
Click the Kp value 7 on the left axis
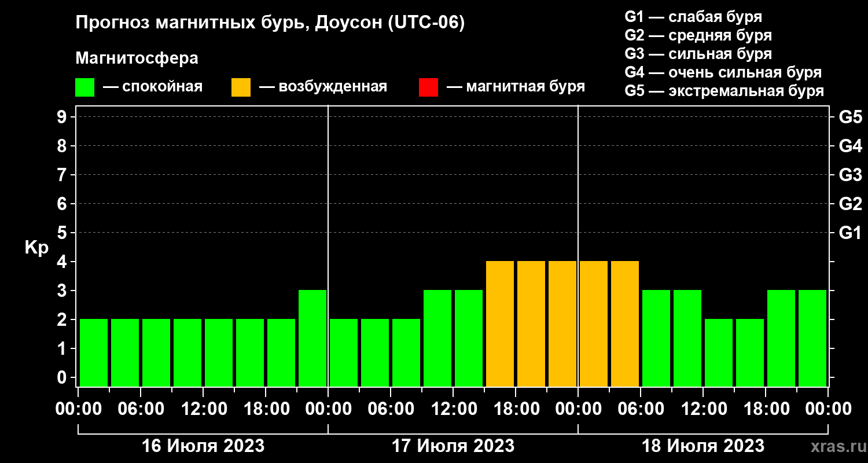(63, 175)
